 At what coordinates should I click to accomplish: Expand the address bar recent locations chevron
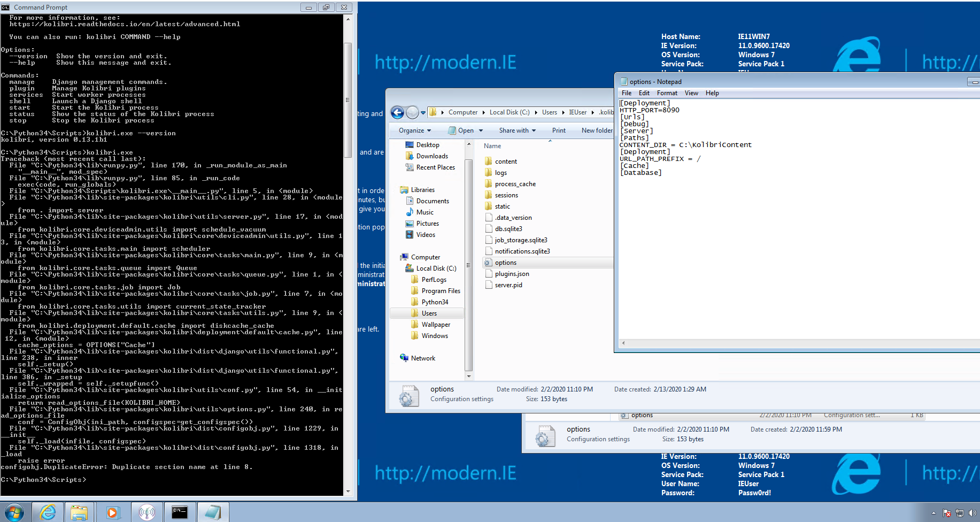(423, 112)
